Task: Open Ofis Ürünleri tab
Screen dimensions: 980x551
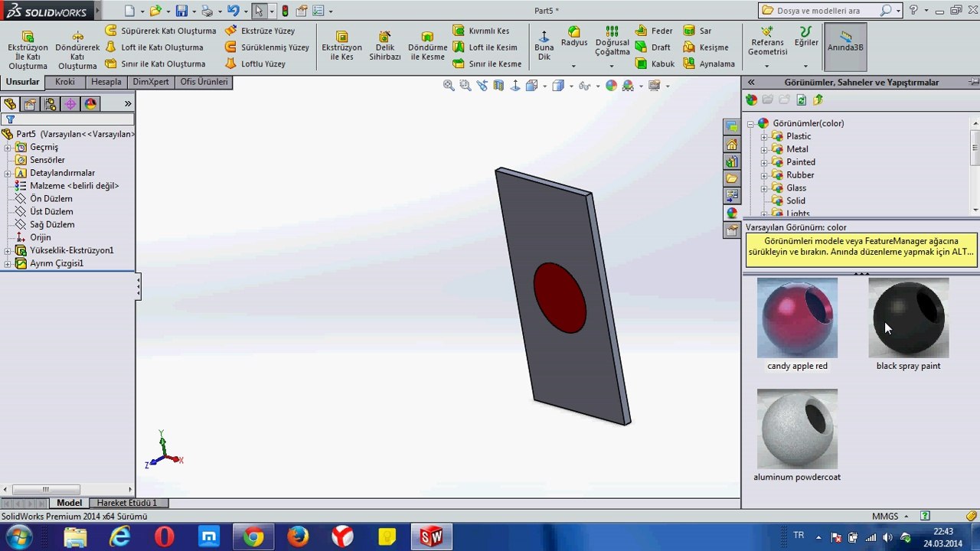Action: (204, 82)
